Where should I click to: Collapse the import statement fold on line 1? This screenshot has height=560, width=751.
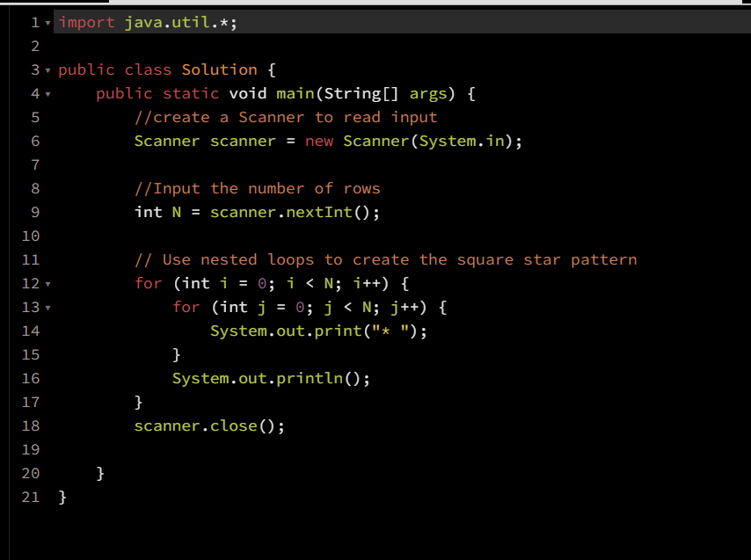coord(46,22)
